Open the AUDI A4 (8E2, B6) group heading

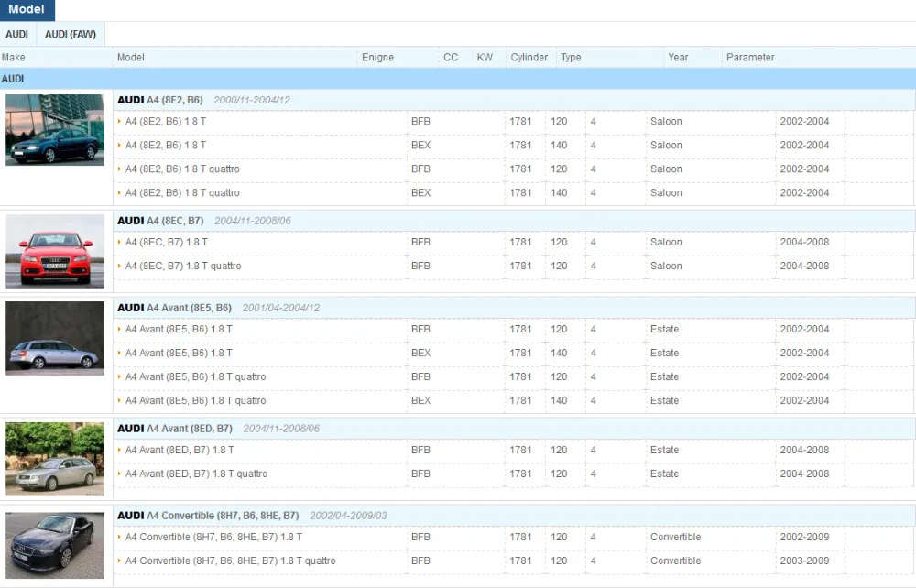tap(160, 100)
